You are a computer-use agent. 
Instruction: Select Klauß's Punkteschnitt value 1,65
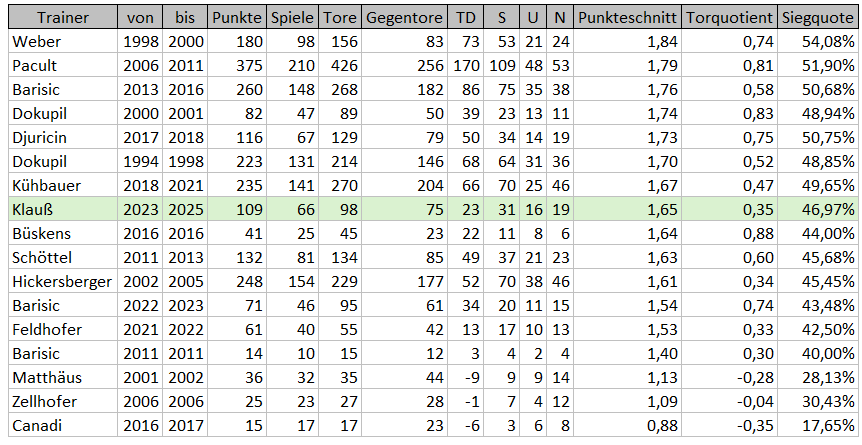coord(627,209)
